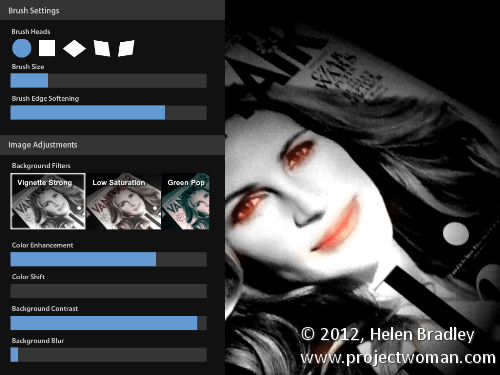Collapse the Image Adjustments section header
Screen dimensions: 500x375
tap(112, 145)
